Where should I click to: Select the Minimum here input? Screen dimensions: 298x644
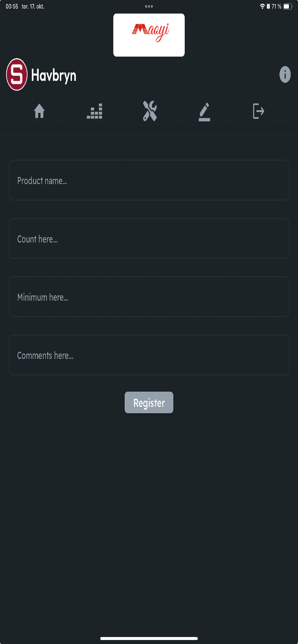(149, 297)
